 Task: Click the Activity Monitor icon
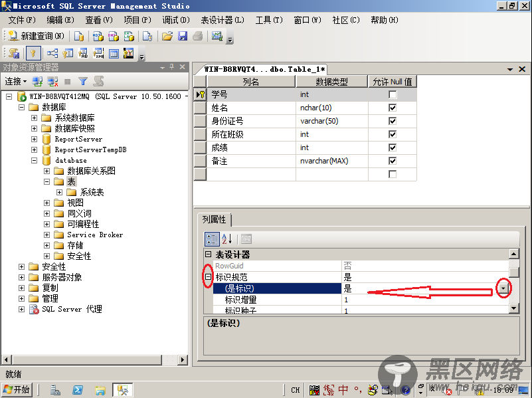point(217,36)
